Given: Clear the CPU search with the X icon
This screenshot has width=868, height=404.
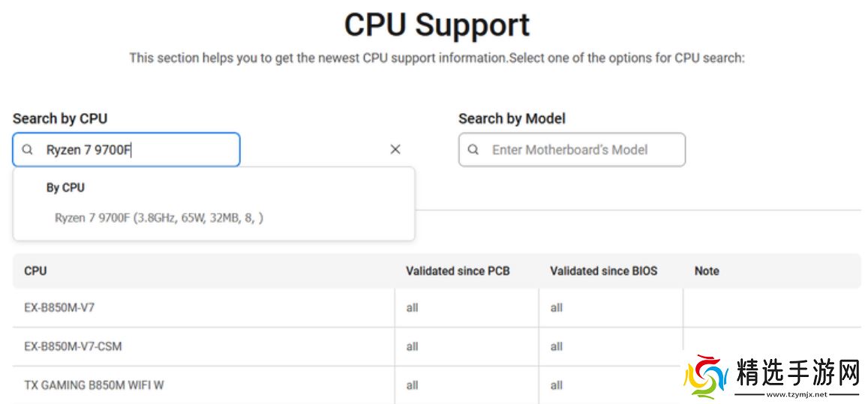Looking at the screenshot, I should click(x=395, y=150).
